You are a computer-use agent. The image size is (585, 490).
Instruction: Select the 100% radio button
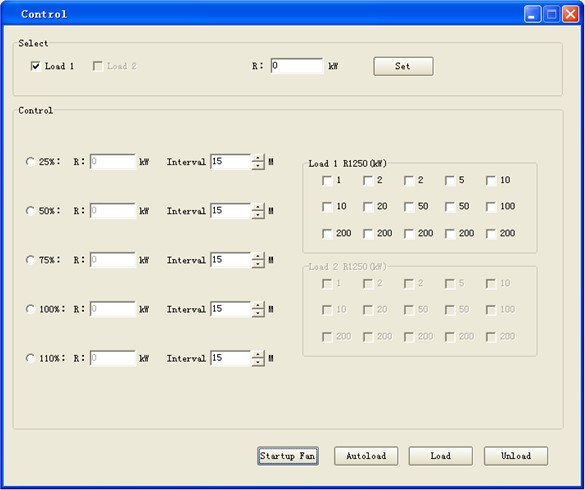[x=30, y=309]
